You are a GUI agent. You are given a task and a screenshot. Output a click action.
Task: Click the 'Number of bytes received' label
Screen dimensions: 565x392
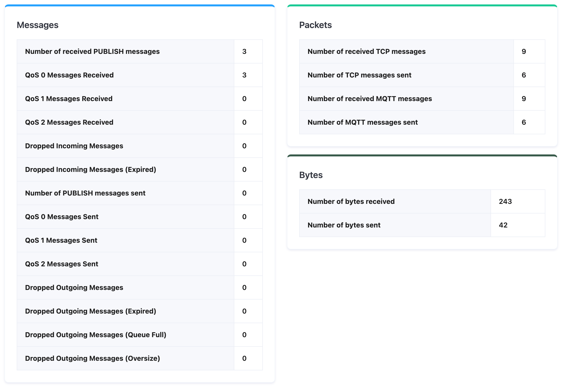coord(351,201)
